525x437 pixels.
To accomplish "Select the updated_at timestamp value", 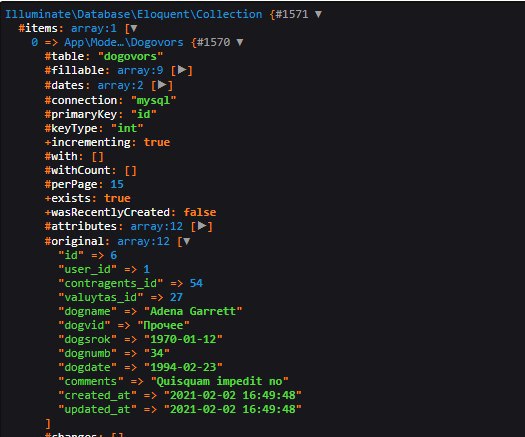I will [233, 409].
